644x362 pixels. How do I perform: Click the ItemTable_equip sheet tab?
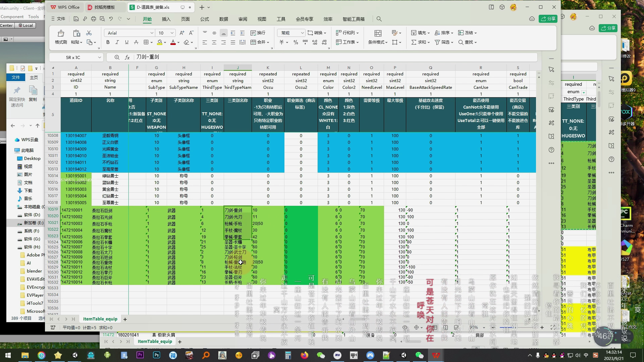(100, 319)
